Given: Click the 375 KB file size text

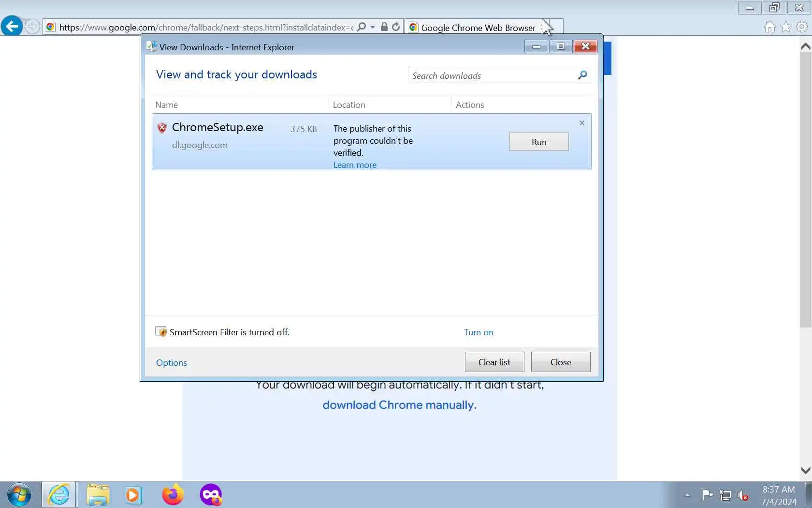Looking at the screenshot, I should point(304,129).
